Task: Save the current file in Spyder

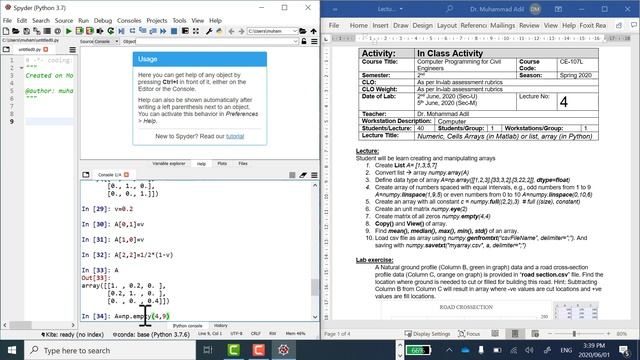Action: pos(26,31)
